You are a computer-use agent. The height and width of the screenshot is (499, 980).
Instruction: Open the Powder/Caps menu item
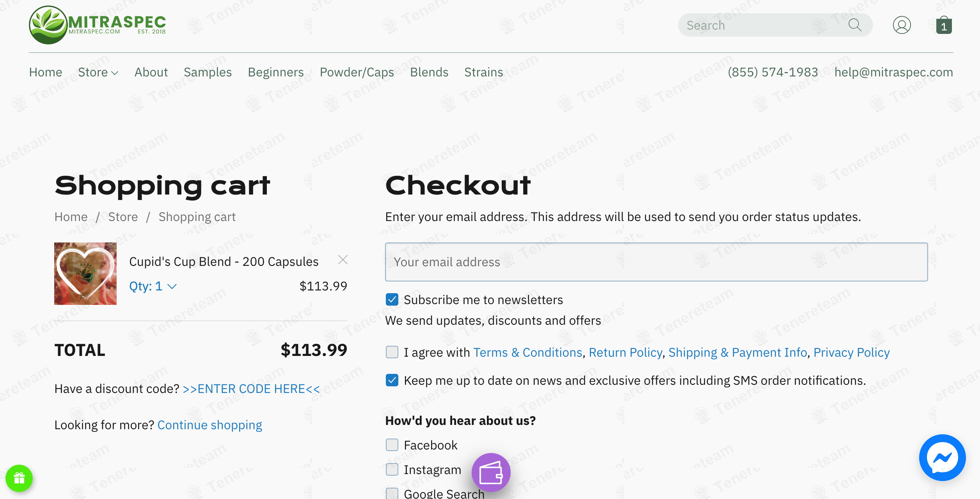coord(357,72)
